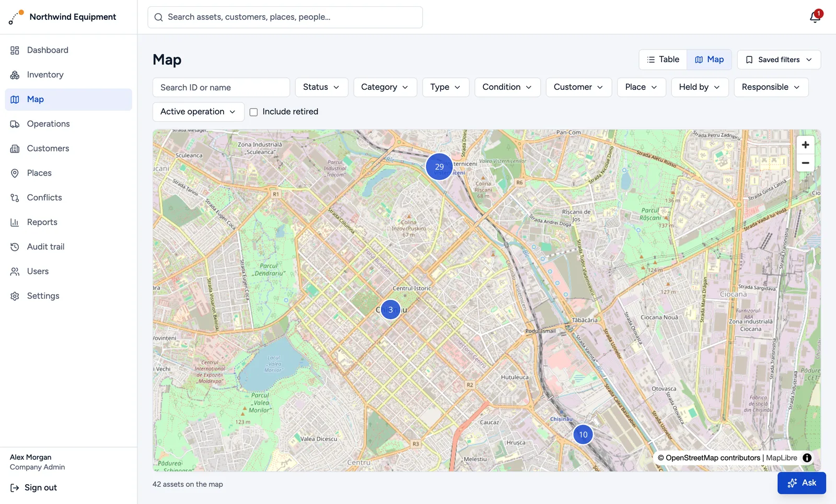This screenshot has width=836, height=504.
Task: Open the Place filter dropdown
Action: point(642,87)
